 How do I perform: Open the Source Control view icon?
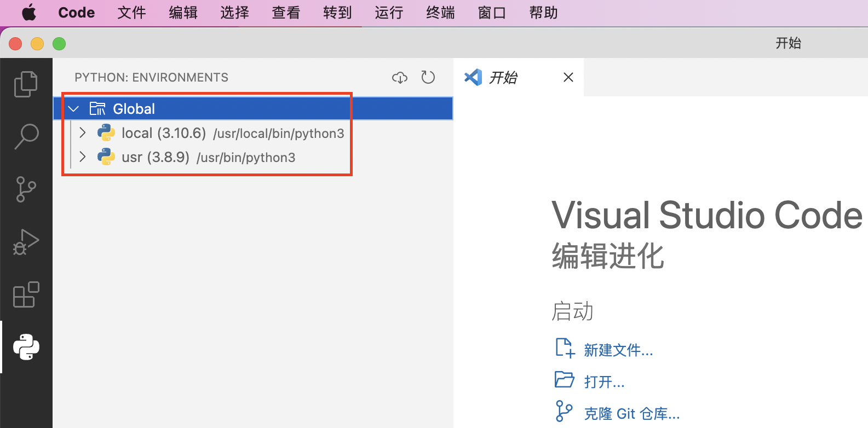coord(26,189)
